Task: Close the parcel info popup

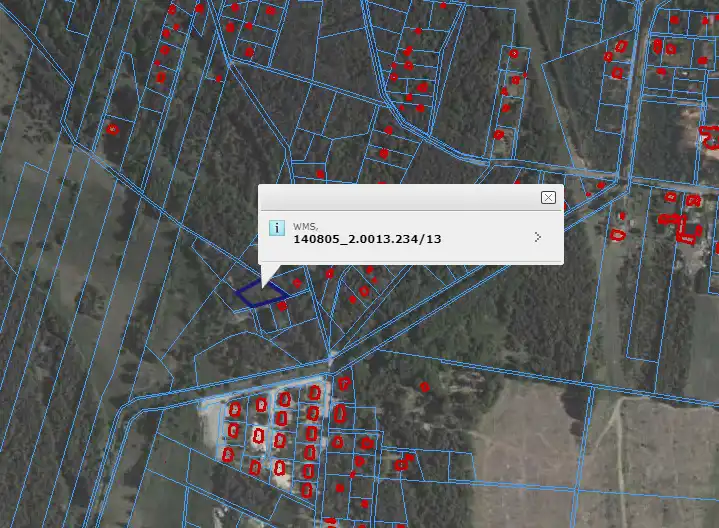Action: (x=548, y=197)
